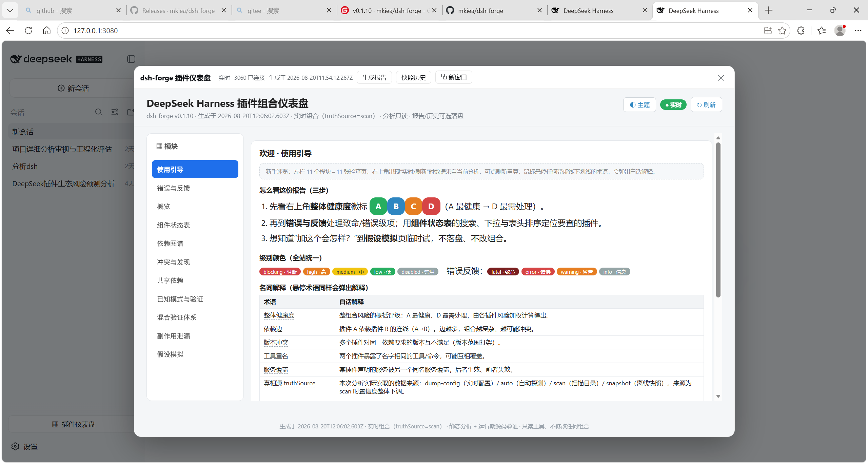Viewport: 868px width, 464px height.
Task: Select the 使用引导 module
Action: 195,169
